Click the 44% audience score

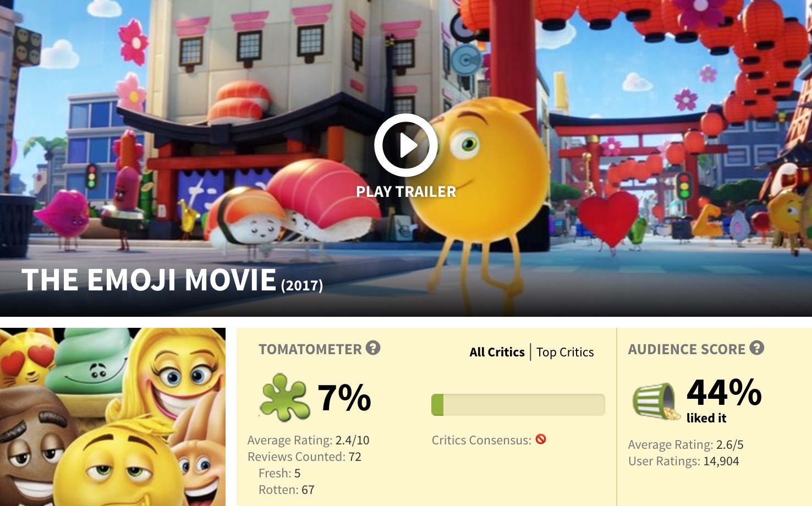coord(724,392)
